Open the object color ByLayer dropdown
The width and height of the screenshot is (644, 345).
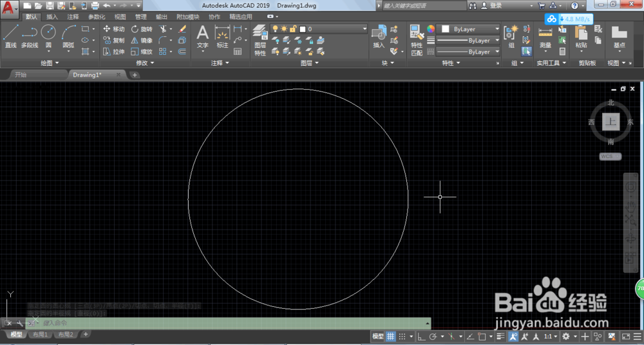(468, 29)
